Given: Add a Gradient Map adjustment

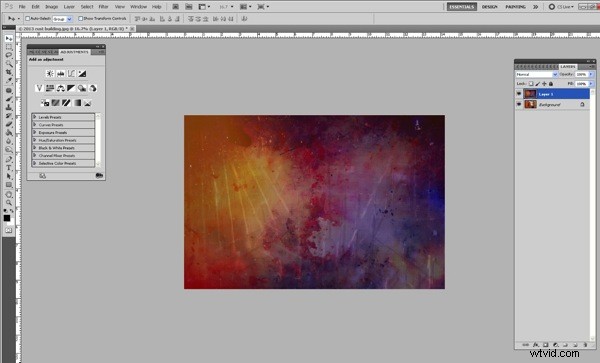Looking at the screenshot, I should 77,103.
